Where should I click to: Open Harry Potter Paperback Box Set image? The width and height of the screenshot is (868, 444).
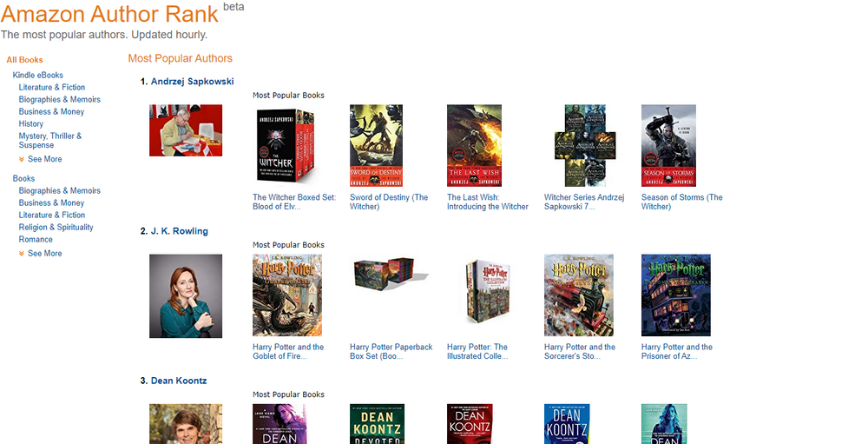pos(391,273)
